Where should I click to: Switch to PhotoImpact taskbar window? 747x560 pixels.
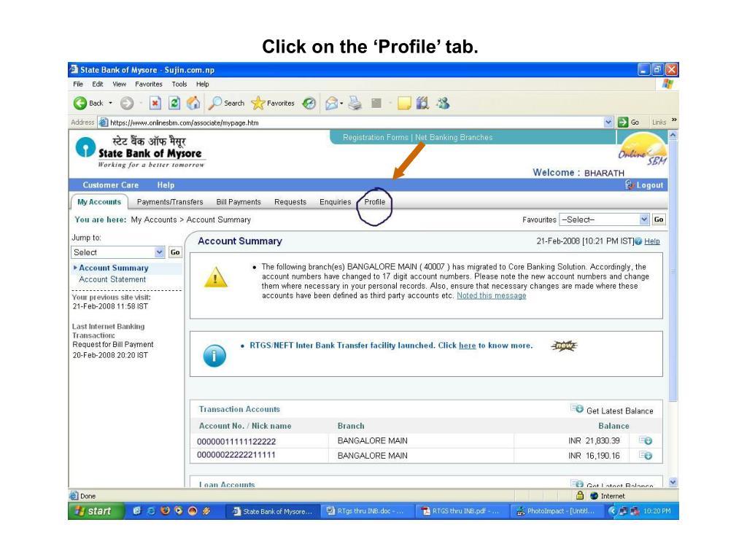tap(556, 511)
